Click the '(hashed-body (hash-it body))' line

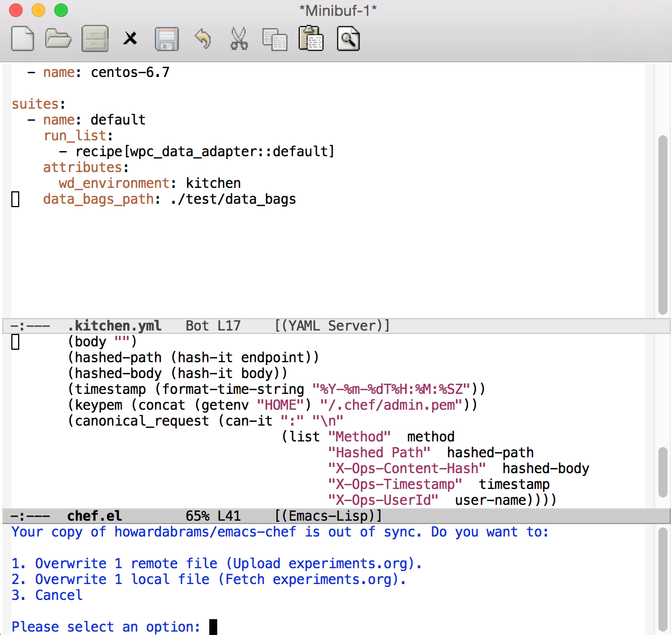(x=178, y=374)
